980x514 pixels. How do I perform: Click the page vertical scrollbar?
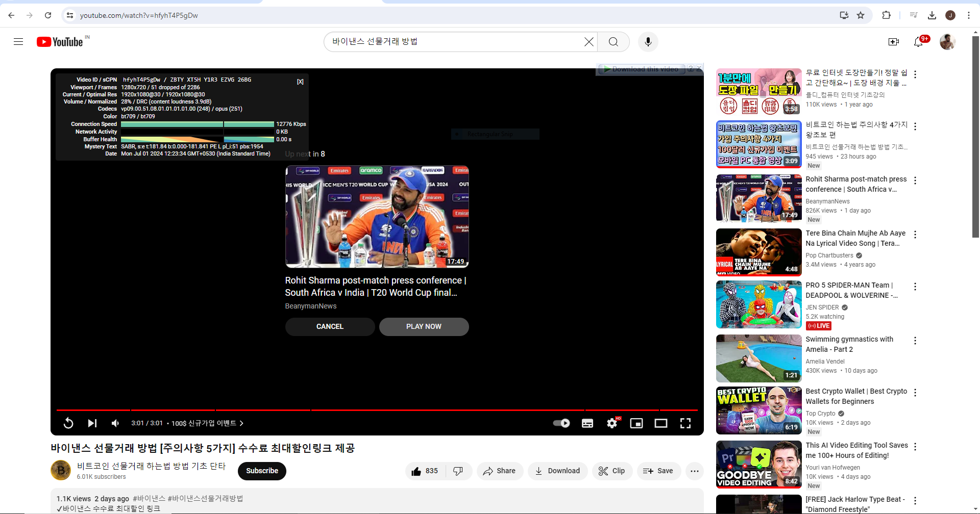coord(976,136)
